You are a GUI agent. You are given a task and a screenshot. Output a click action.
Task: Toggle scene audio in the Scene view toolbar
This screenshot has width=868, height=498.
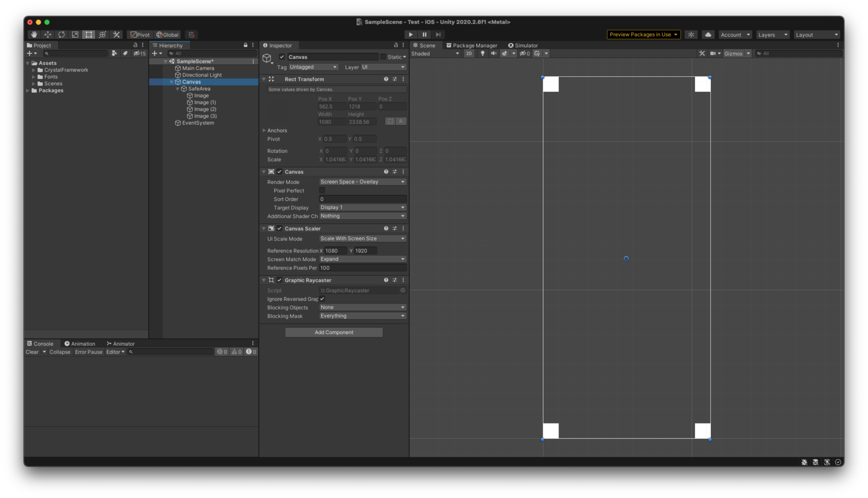[493, 53]
